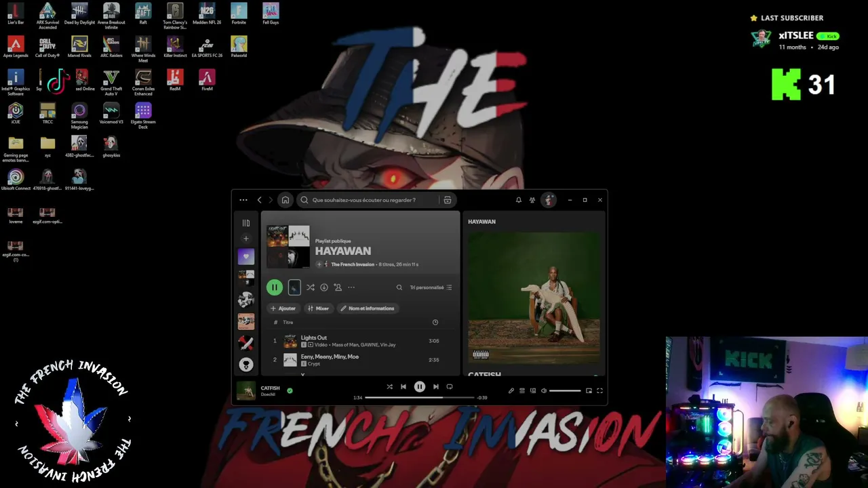
Task: Open Spotify notifications bell
Action: click(519, 200)
